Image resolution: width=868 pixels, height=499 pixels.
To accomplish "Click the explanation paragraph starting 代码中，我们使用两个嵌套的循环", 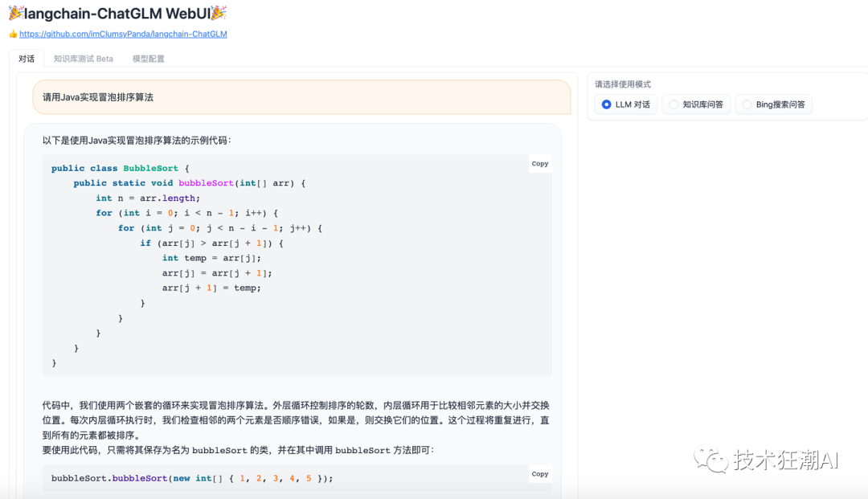I will 296,420.
